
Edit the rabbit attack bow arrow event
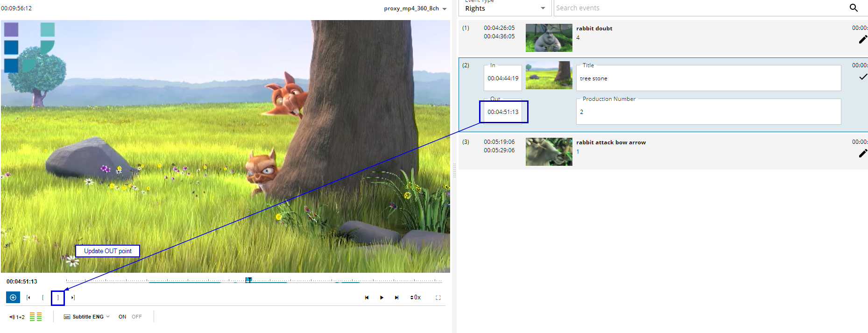pos(863,153)
